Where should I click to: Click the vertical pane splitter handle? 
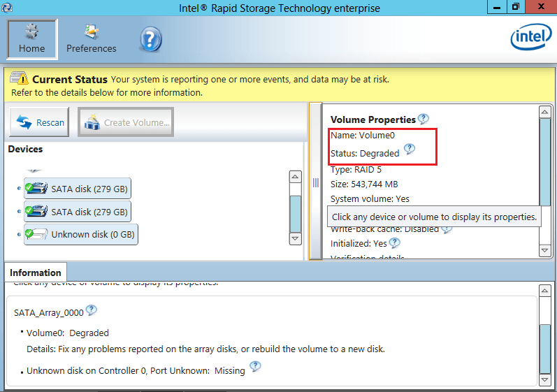(x=315, y=182)
